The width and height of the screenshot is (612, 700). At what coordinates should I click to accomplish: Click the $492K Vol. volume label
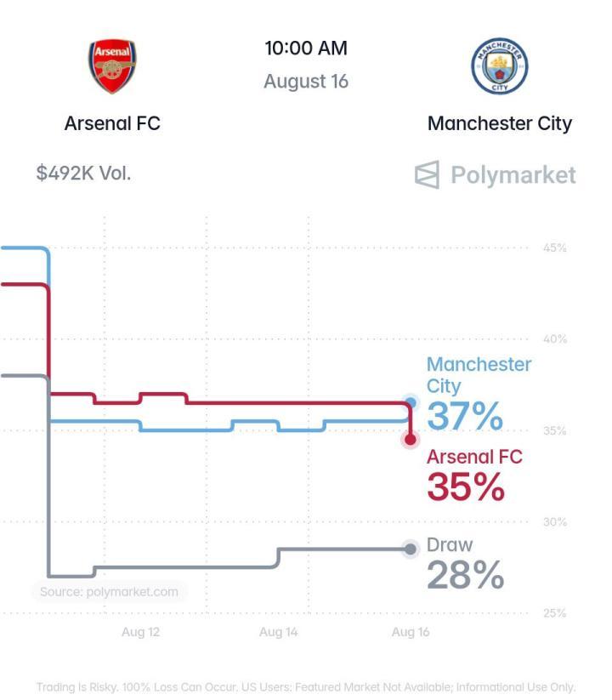(84, 174)
